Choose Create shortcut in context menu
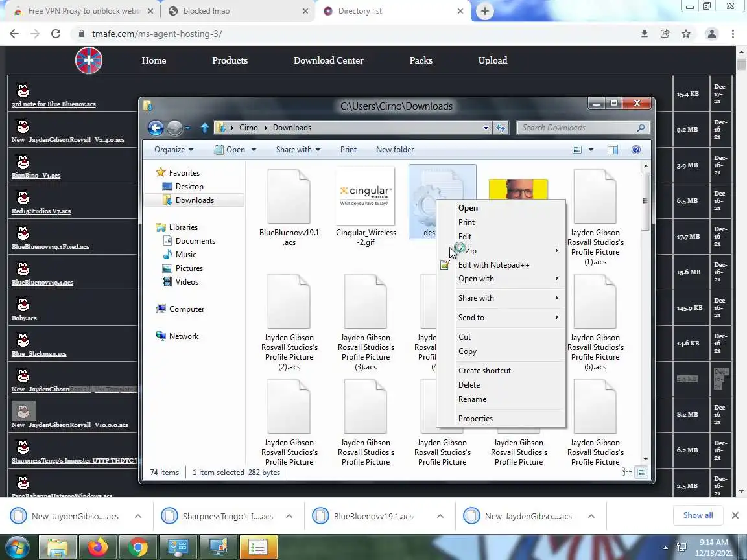 (502, 371)
